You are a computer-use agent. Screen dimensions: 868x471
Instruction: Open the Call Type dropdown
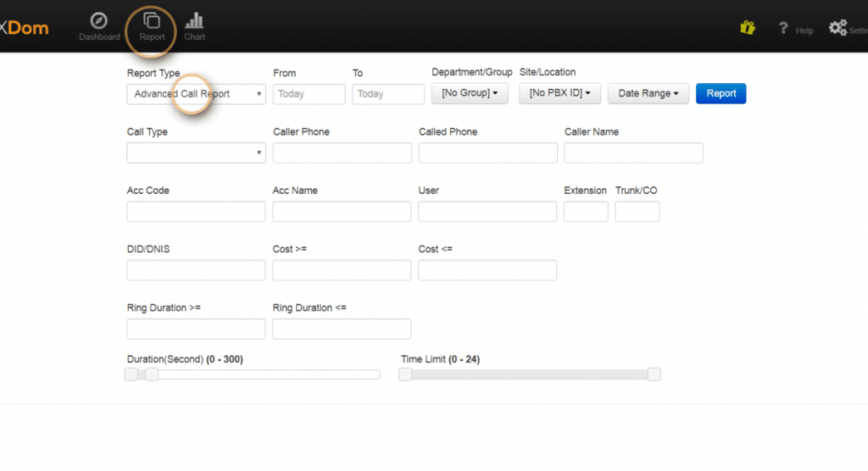[x=196, y=152]
